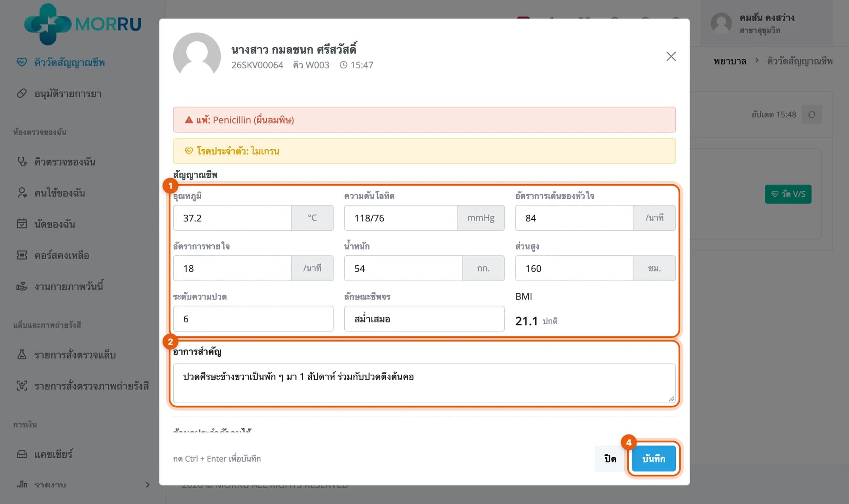
Task: Close the vital signs dialog with X
Action: [671, 56]
